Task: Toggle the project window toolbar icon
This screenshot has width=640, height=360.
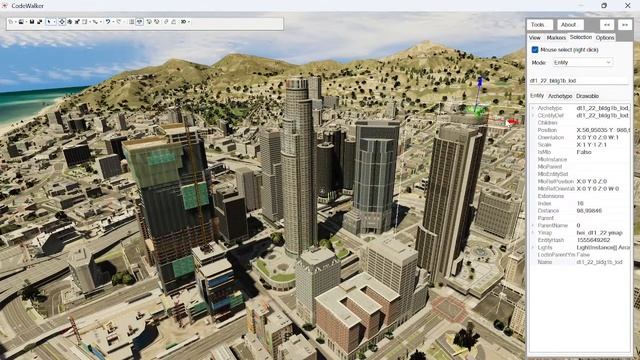Action: point(140,22)
